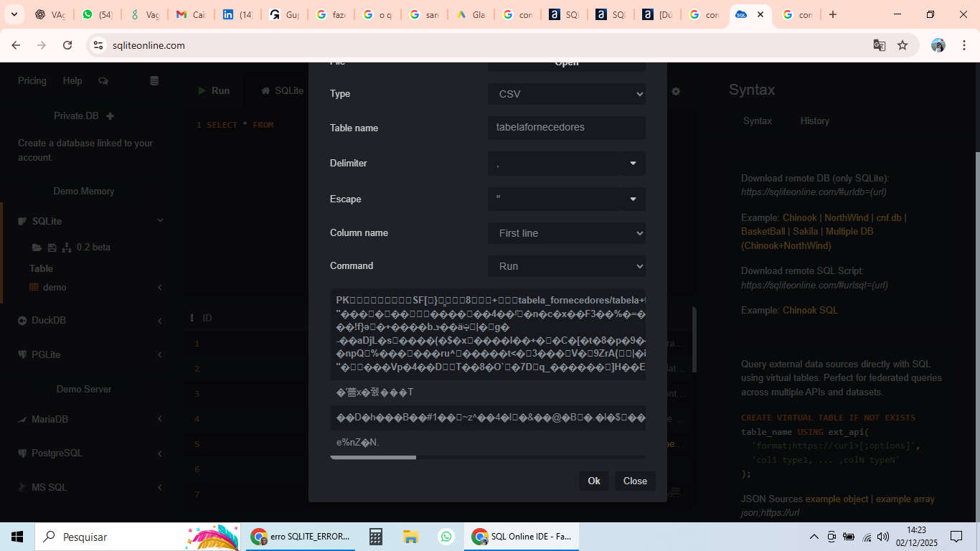
Task: Switch to the 'erro SQLITE_ERROR' Chrome window
Action: [x=301, y=537]
